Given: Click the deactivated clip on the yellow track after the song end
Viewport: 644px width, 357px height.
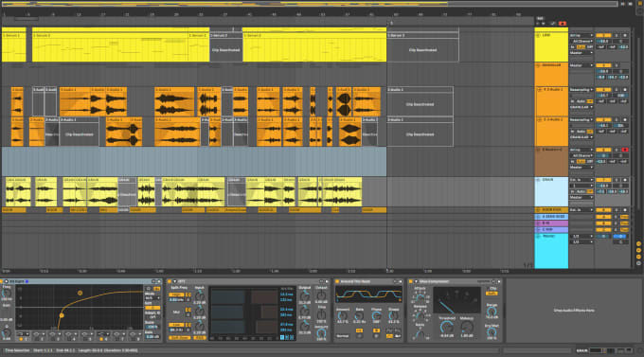Looking at the screenshot, I should coord(422,47).
